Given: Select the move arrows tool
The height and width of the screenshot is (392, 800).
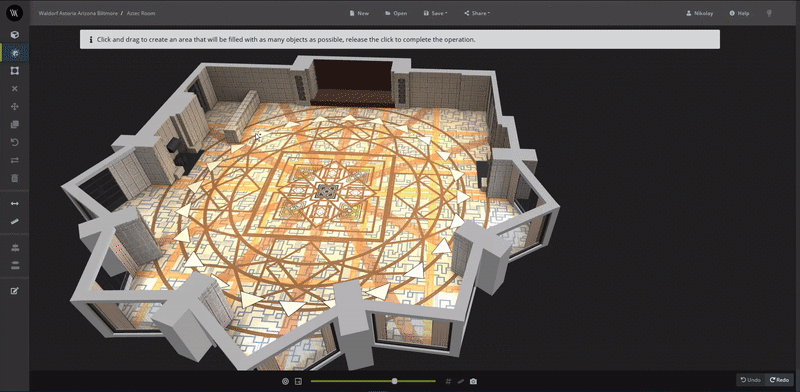Looking at the screenshot, I should pos(15,106).
